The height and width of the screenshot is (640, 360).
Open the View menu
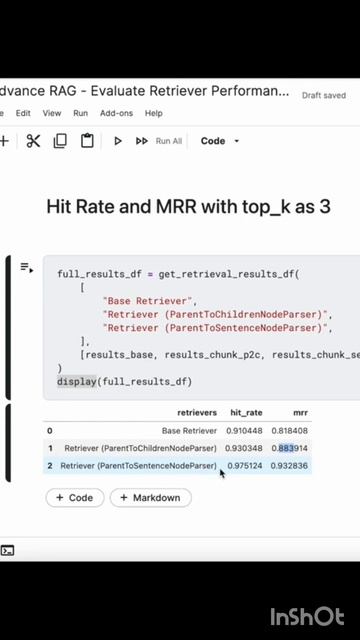tap(52, 113)
